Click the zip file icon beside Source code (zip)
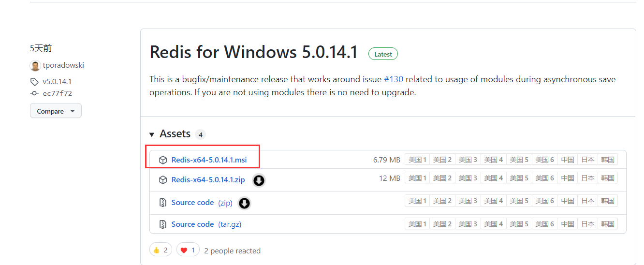 coord(163,203)
